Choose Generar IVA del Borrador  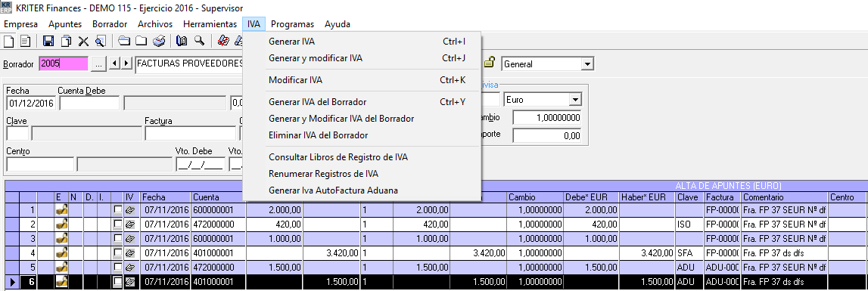[x=362, y=102]
